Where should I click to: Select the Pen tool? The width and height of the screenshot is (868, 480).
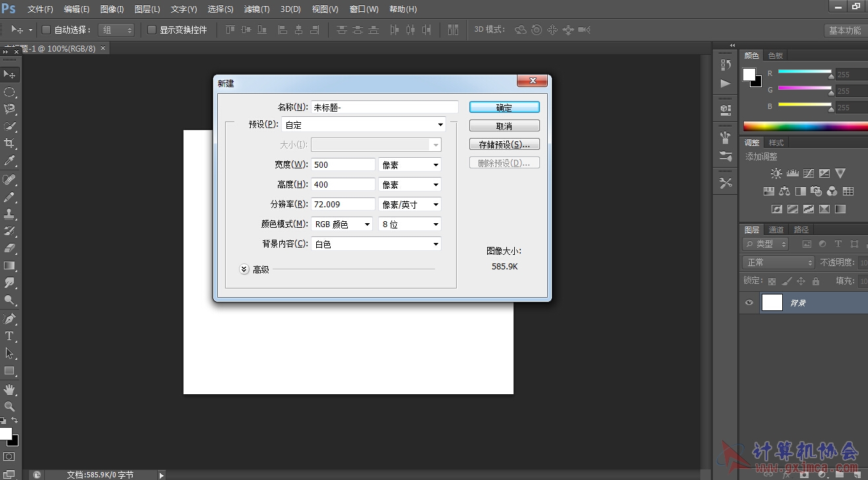click(9, 319)
